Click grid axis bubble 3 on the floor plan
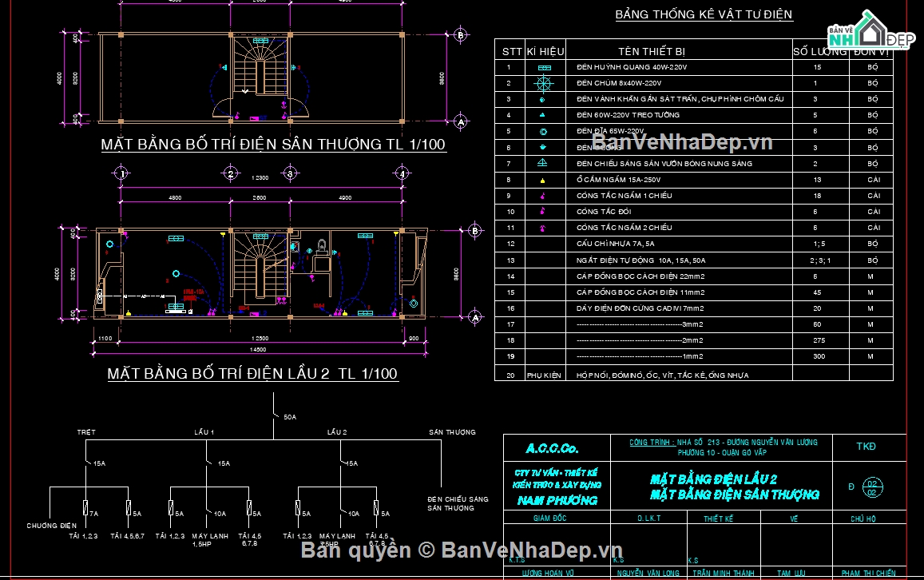The height and width of the screenshot is (580, 924). (x=290, y=173)
